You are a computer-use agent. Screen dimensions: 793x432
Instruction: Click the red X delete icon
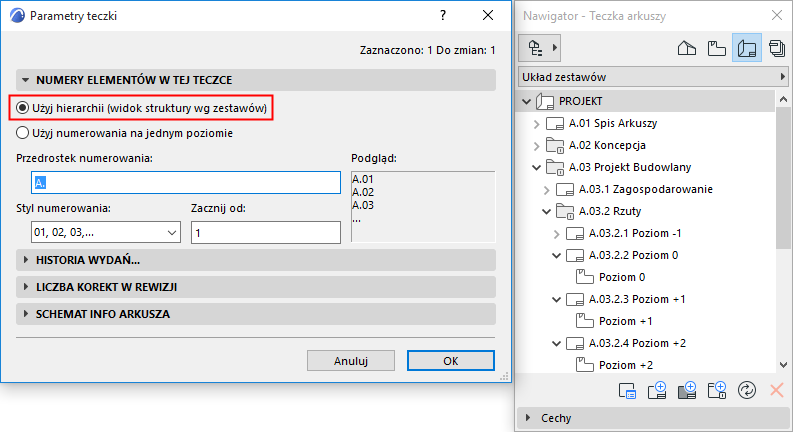pyautogui.click(x=775, y=391)
